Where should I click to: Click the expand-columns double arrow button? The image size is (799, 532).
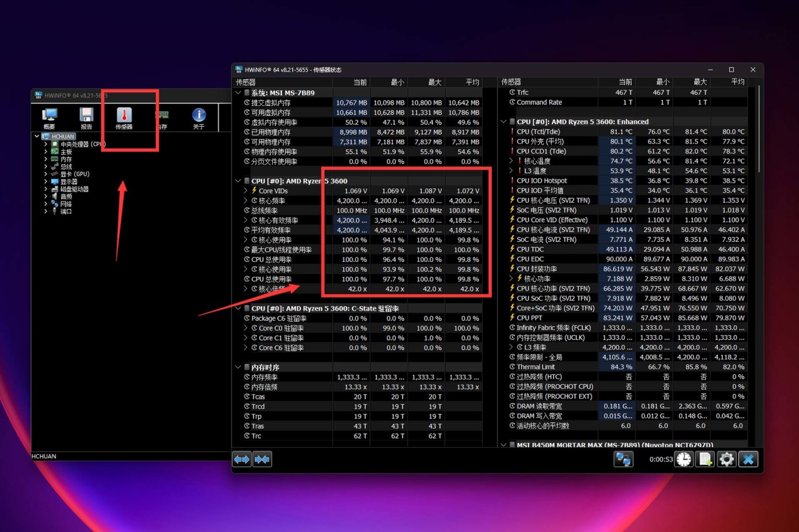click(242, 460)
